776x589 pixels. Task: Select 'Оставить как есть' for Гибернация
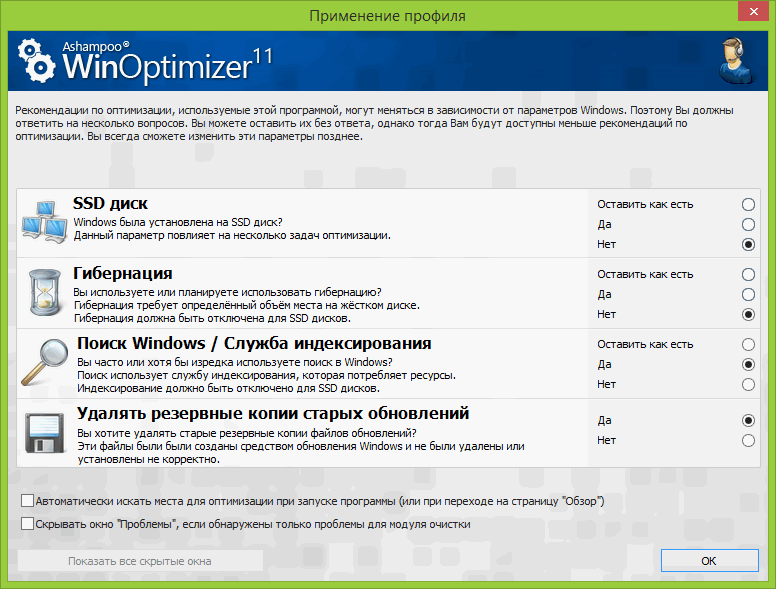tap(748, 274)
